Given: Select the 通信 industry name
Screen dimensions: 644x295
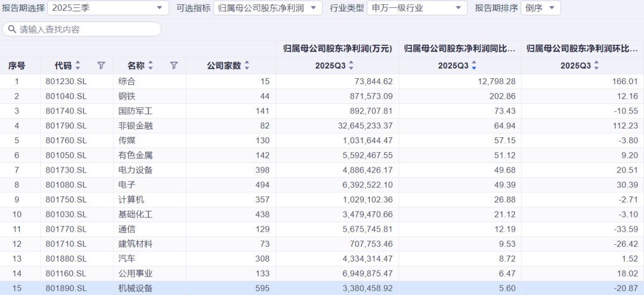Looking at the screenshot, I should (126, 229).
